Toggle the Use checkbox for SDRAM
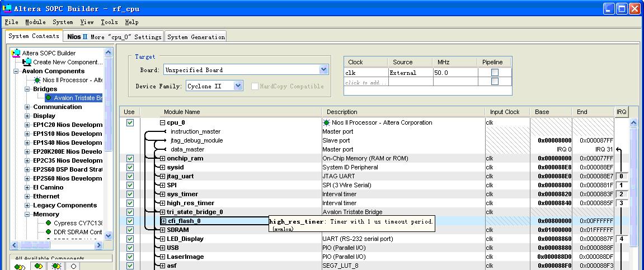The image size is (644, 270). pyautogui.click(x=130, y=230)
